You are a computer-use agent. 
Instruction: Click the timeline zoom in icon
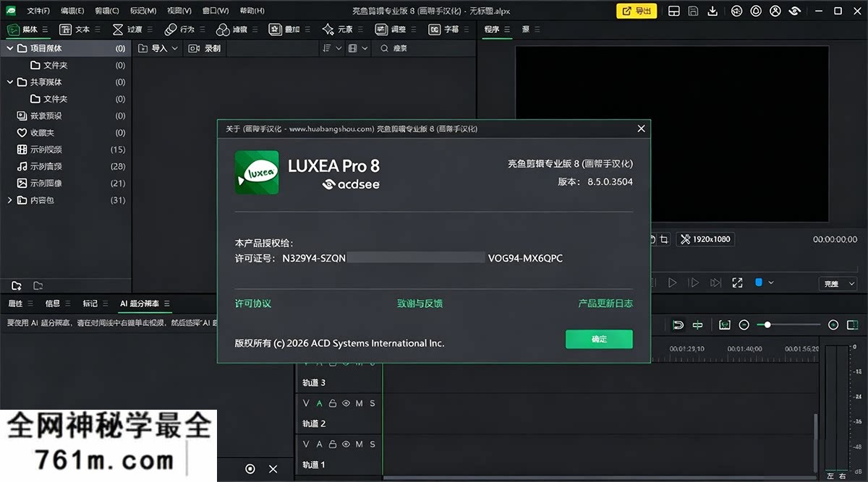pyautogui.click(x=833, y=325)
